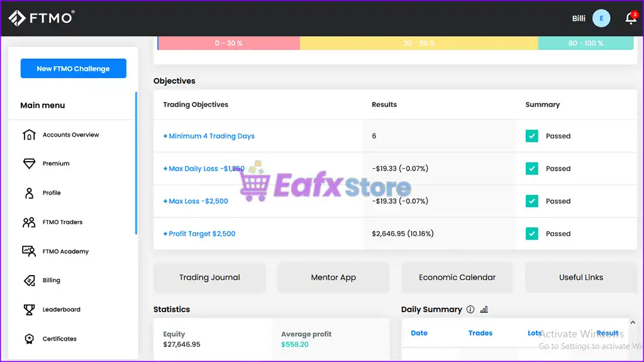Click Daily Summary info icon
Screen dimensions: 644x362
coord(470,309)
